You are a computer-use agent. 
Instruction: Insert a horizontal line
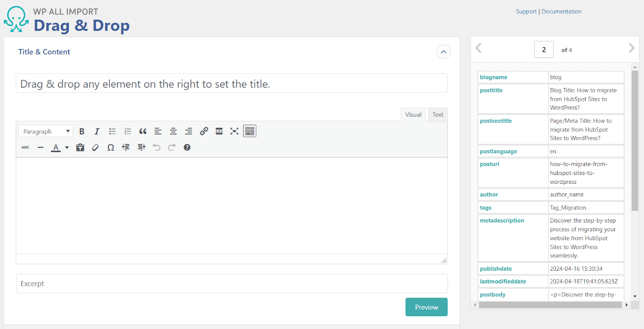click(41, 147)
